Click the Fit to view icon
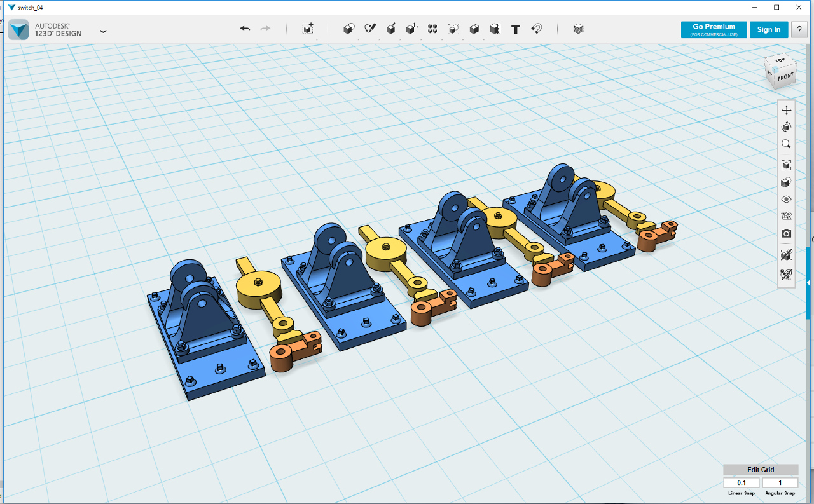Screen dimensions: 814x504 click(x=787, y=165)
